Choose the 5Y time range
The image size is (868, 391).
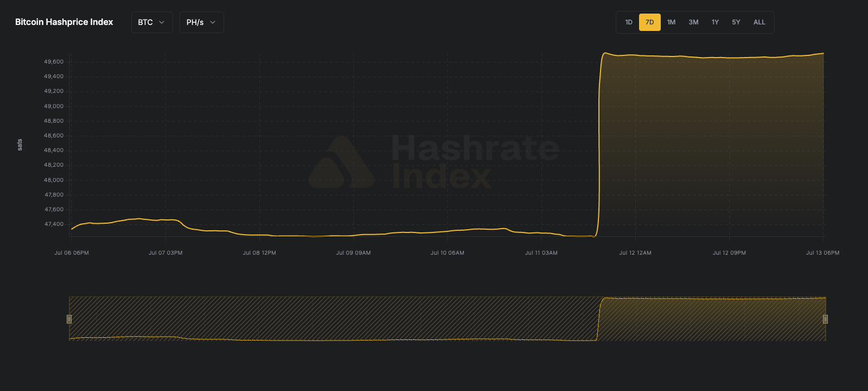point(736,22)
